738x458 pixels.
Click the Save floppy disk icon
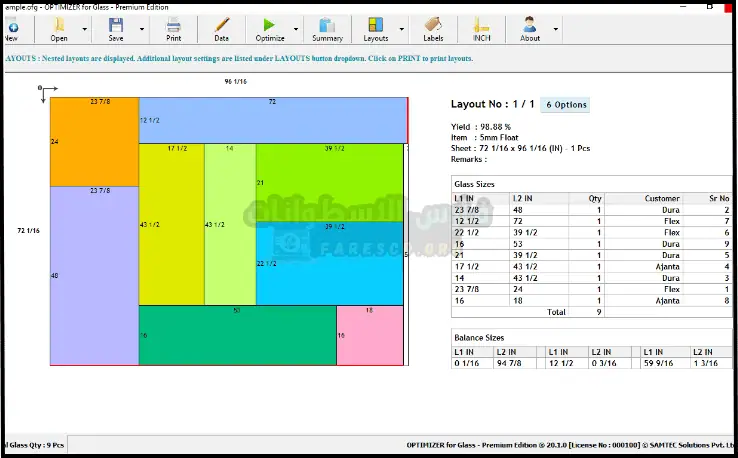[116, 25]
